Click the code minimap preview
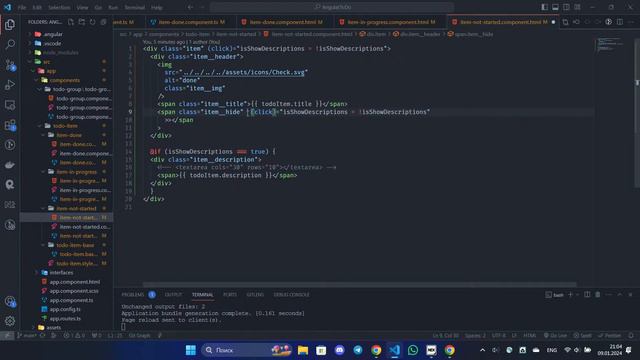Screen dimensions: 640x360 610,45
